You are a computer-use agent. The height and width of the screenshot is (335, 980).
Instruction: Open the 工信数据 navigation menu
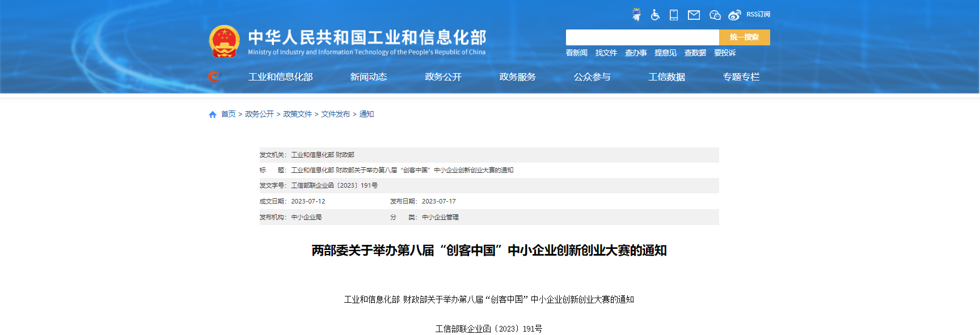point(666,77)
